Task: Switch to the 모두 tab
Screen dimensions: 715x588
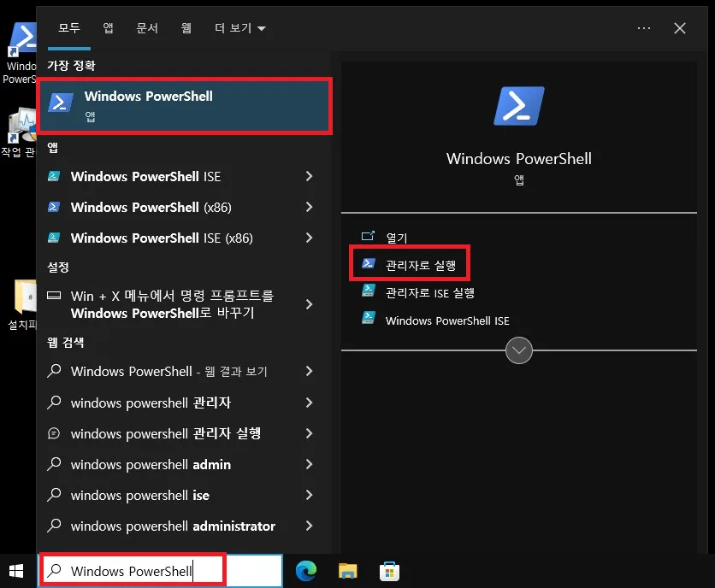Action: coord(69,28)
